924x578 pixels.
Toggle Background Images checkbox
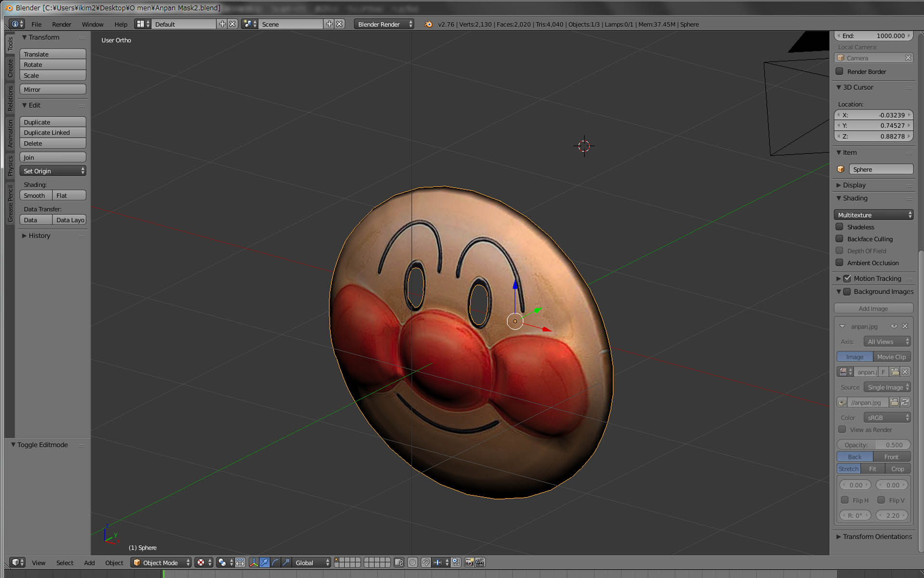point(847,291)
